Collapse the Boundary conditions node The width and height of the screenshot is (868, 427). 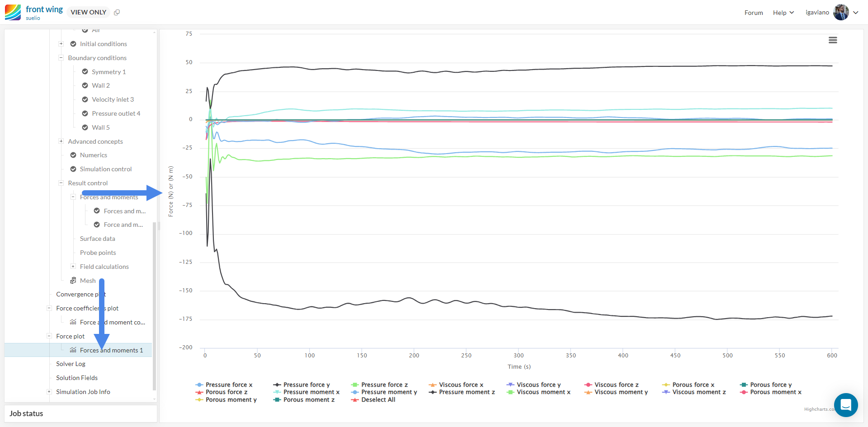click(61, 58)
